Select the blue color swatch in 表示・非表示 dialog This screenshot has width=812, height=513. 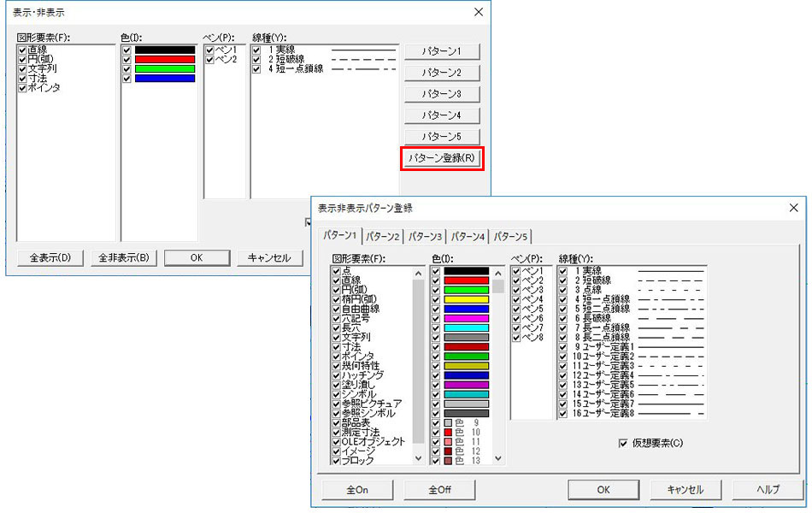pos(165,79)
